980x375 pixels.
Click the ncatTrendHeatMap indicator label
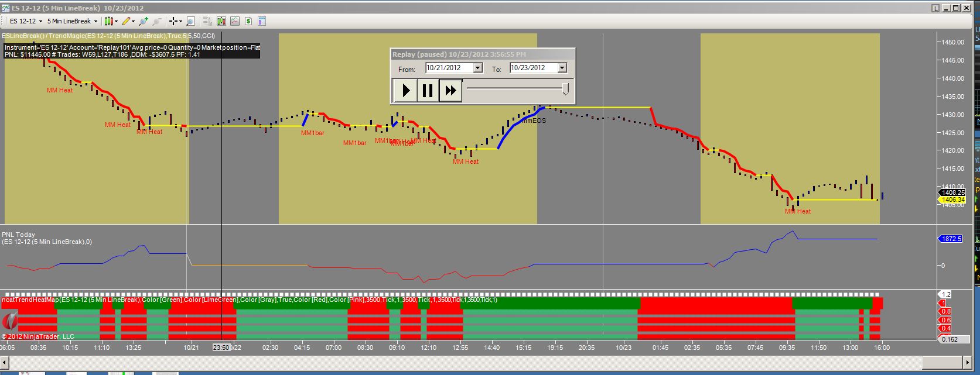coord(249,300)
